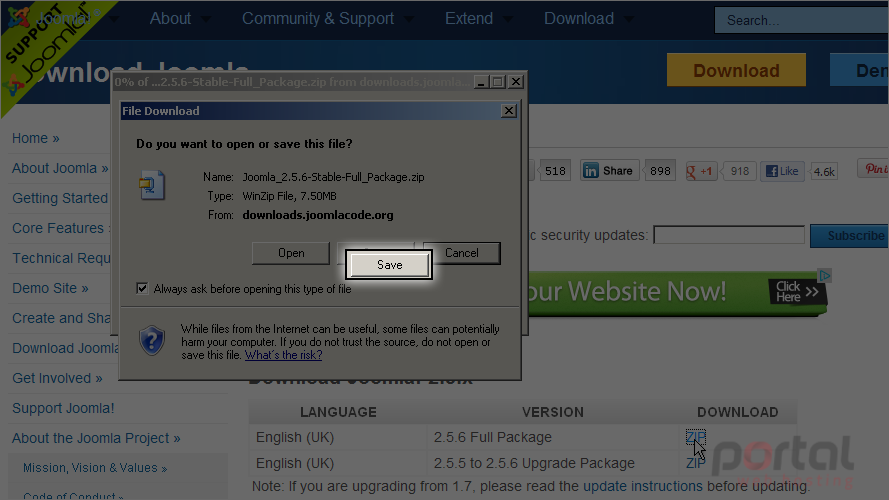
Task: Click share count 518
Action: click(x=555, y=171)
